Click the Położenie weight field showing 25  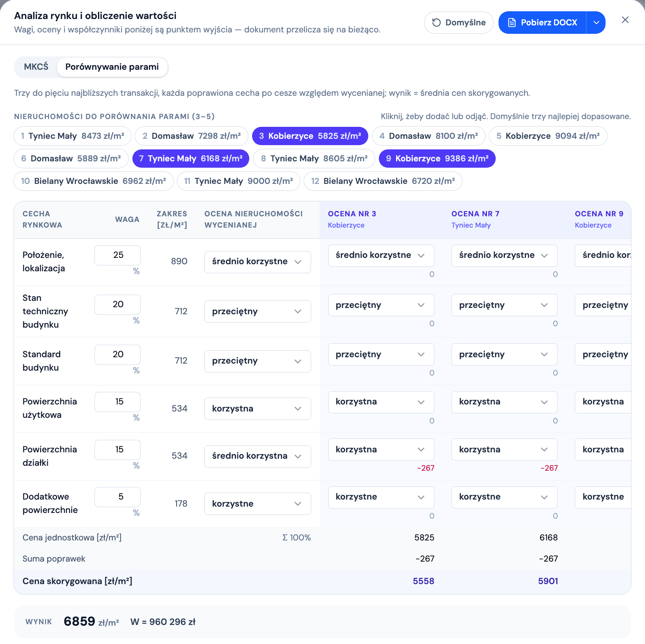pos(118,255)
